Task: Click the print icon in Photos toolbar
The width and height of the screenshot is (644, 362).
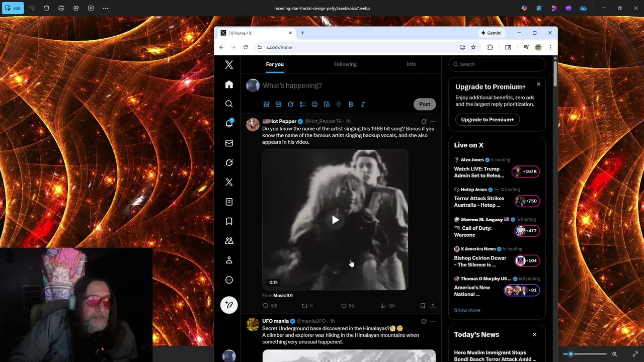Action: tap(61, 8)
